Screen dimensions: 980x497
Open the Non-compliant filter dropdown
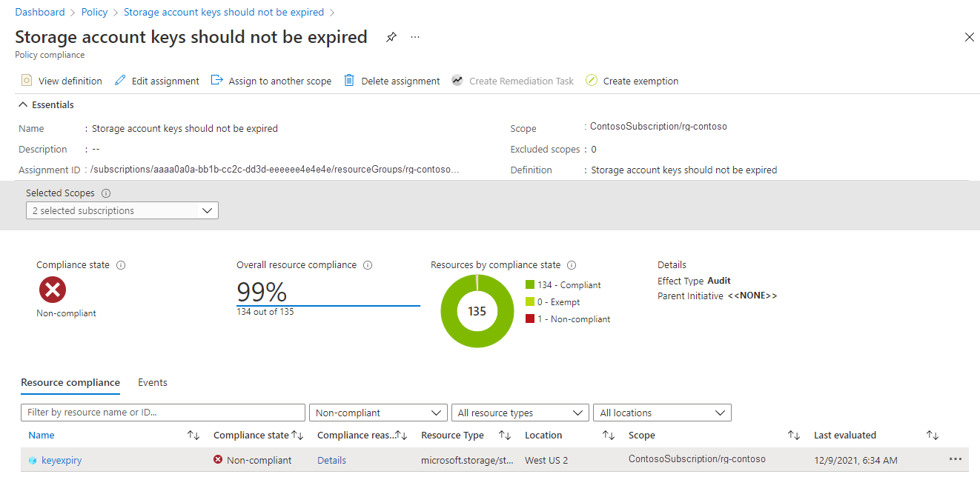pyautogui.click(x=378, y=413)
